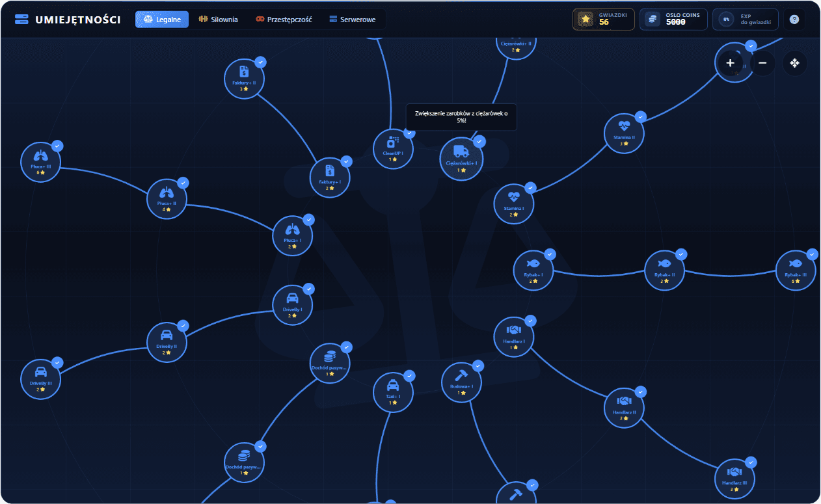Switch to the Legalne tab
The height and width of the screenshot is (504, 821).
pos(162,20)
